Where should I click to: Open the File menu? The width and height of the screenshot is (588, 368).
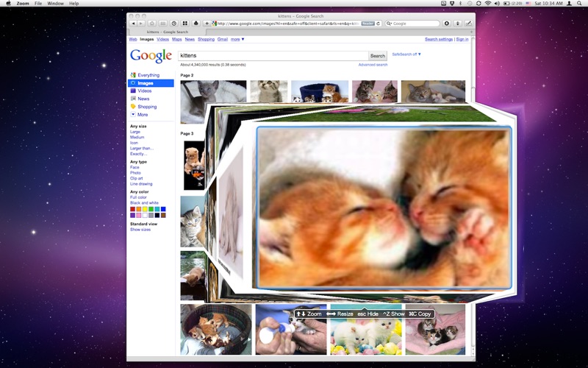pyautogui.click(x=37, y=4)
